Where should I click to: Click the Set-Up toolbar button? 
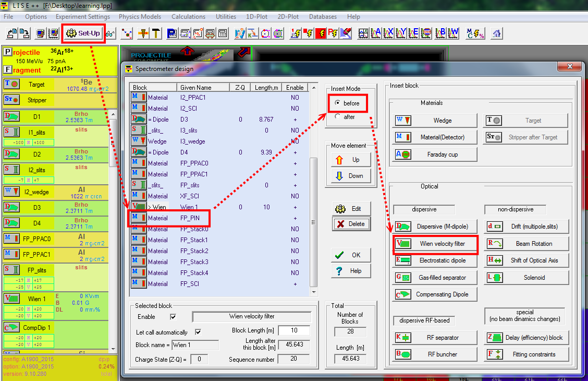pyautogui.click(x=84, y=33)
